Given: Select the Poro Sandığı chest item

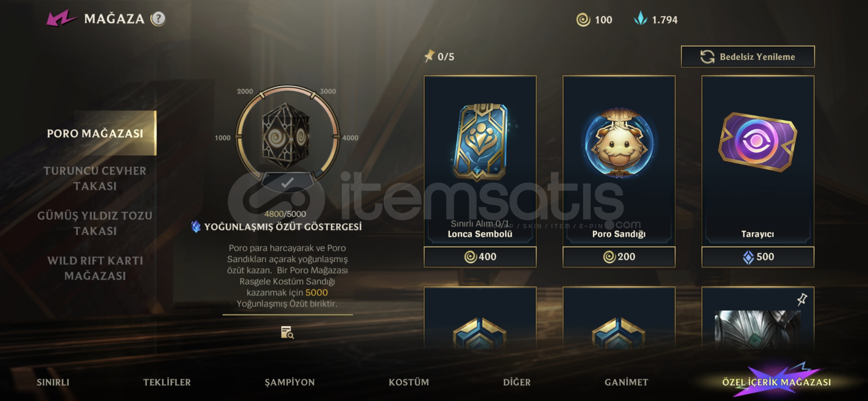Looking at the screenshot, I should coord(619,161).
